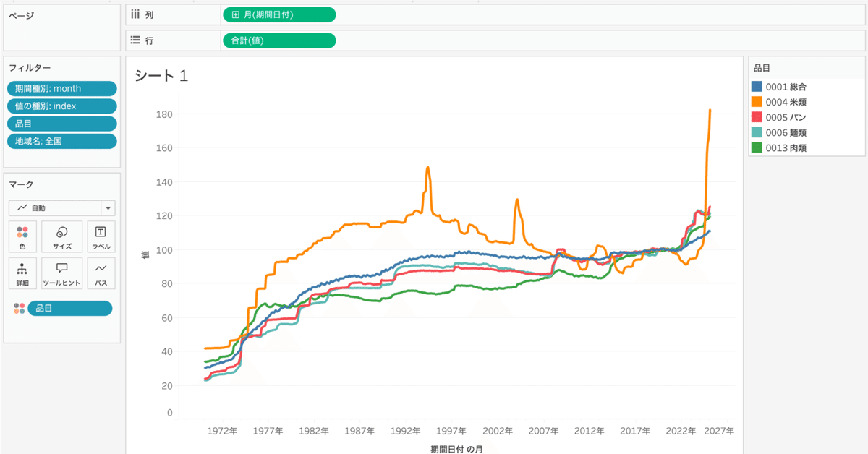Expand the plus icon on 月(期間日付) pill

235,14
